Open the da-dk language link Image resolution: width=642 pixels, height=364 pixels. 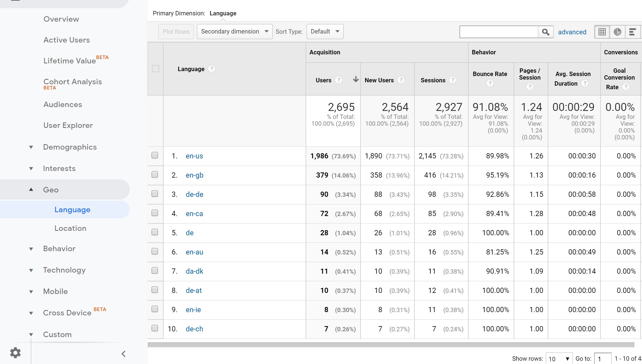click(x=195, y=271)
